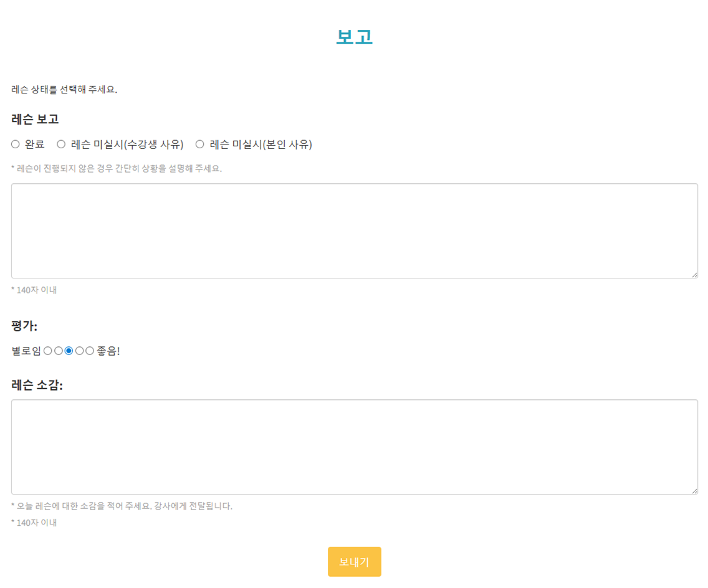Grab the resize handle of the first text area

694,274
